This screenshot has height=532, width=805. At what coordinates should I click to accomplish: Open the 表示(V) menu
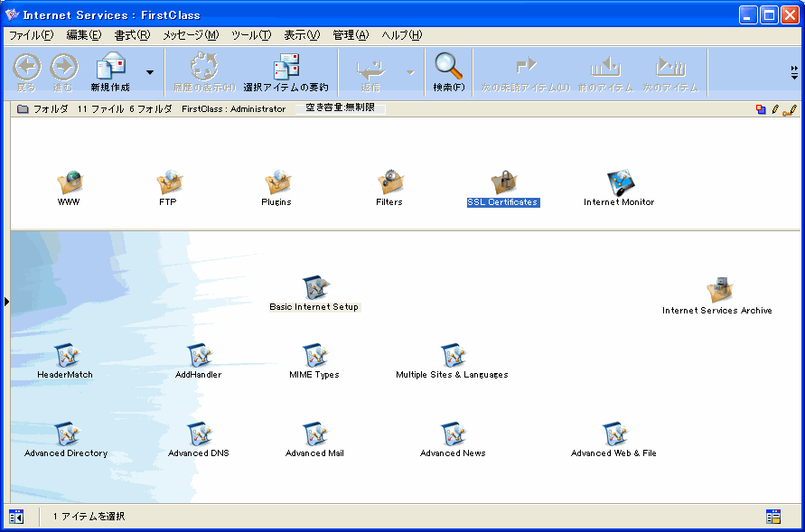coord(302,35)
